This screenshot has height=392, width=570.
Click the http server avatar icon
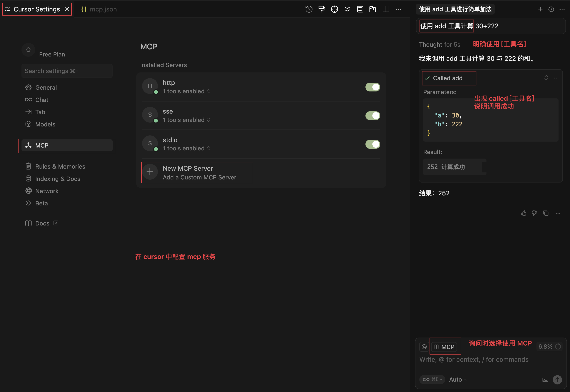(x=150, y=86)
